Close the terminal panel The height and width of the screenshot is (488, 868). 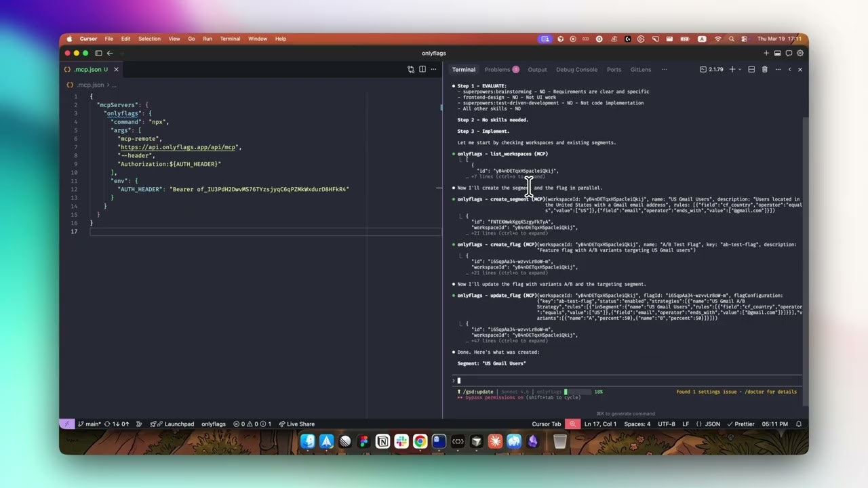[x=800, y=69]
